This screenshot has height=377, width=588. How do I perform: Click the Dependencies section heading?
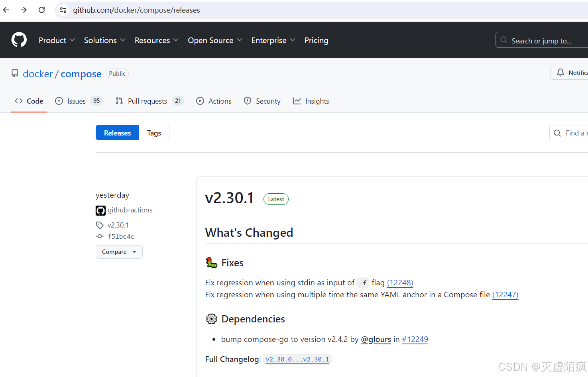click(253, 319)
